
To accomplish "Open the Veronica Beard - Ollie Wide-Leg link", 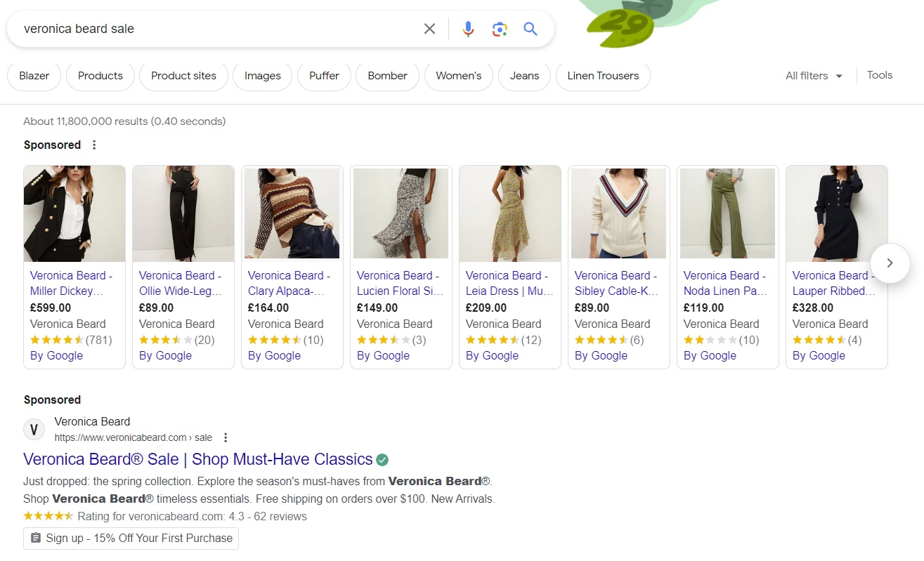I will [180, 283].
